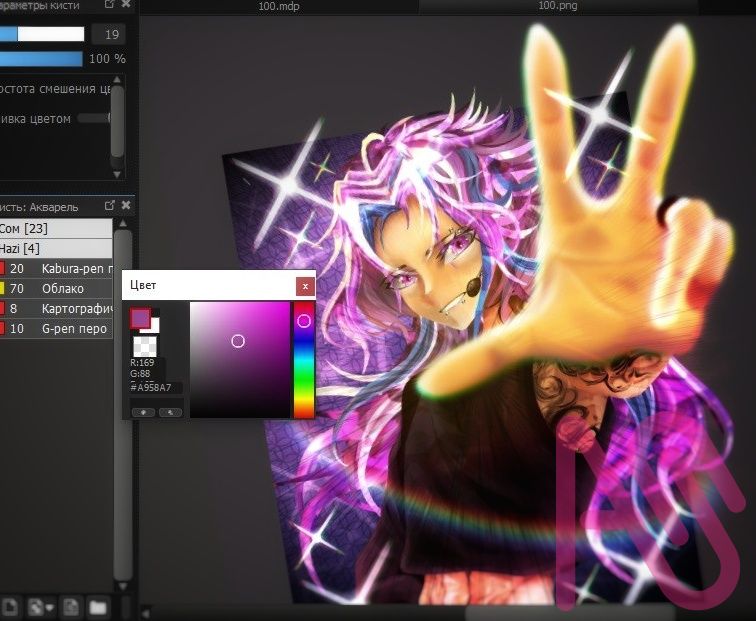The width and height of the screenshot is (756, 621).
Task: Click the #A958A7 hex color field
Action: click(x=155, y=388)
